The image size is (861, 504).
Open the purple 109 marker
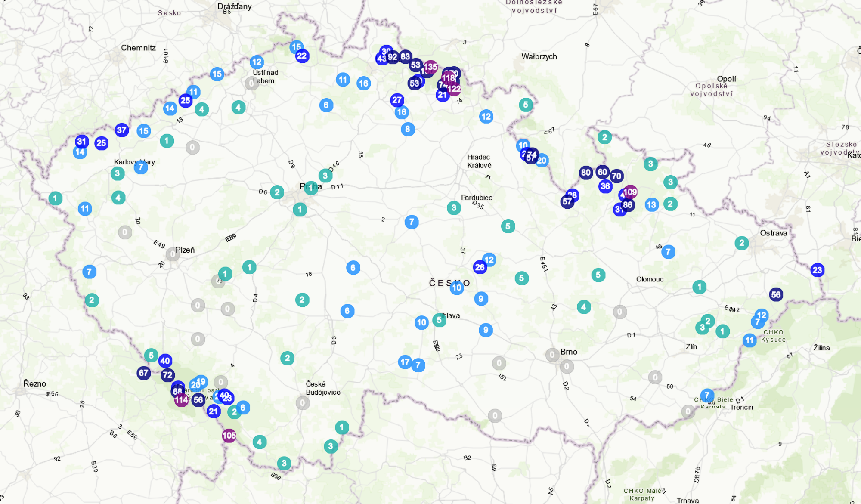click(x=630, y=192)
